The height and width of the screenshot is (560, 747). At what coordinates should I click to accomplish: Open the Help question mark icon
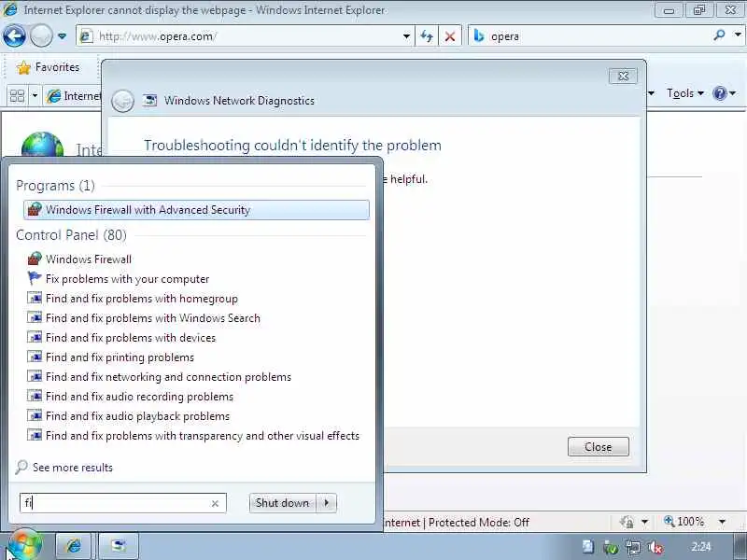click(x=719, y=93)
